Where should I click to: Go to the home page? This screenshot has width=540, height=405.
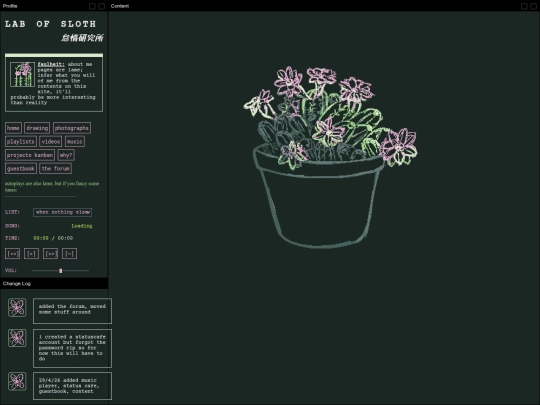(13, 128)
